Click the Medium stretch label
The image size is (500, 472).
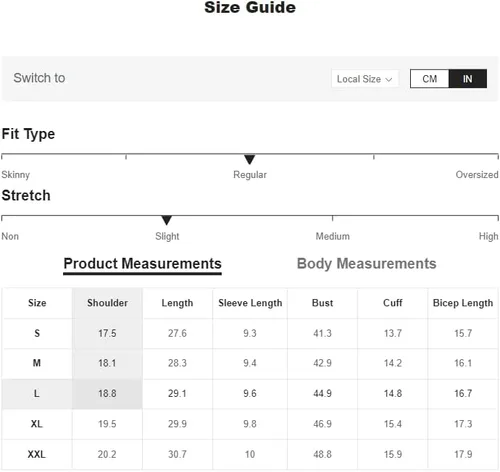click(x=333, y=236)
